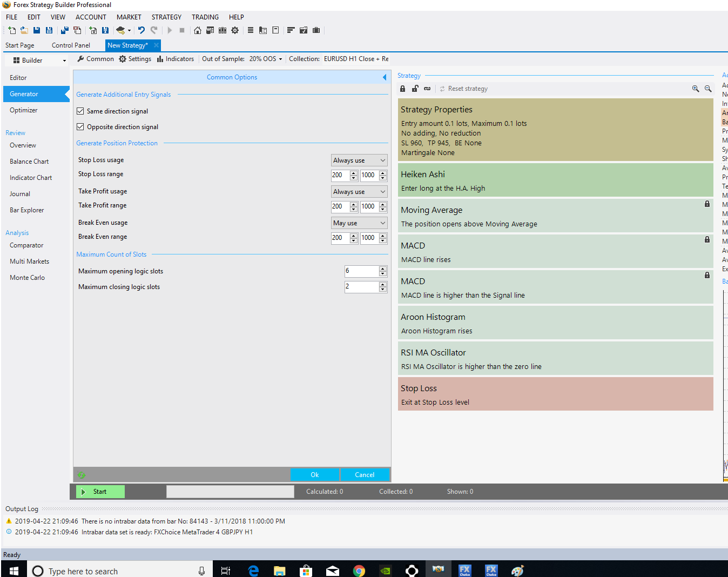The image size is (728, 577).
Task: Adjust Stop Loss range minimum stepper
Action: (354, 175)
